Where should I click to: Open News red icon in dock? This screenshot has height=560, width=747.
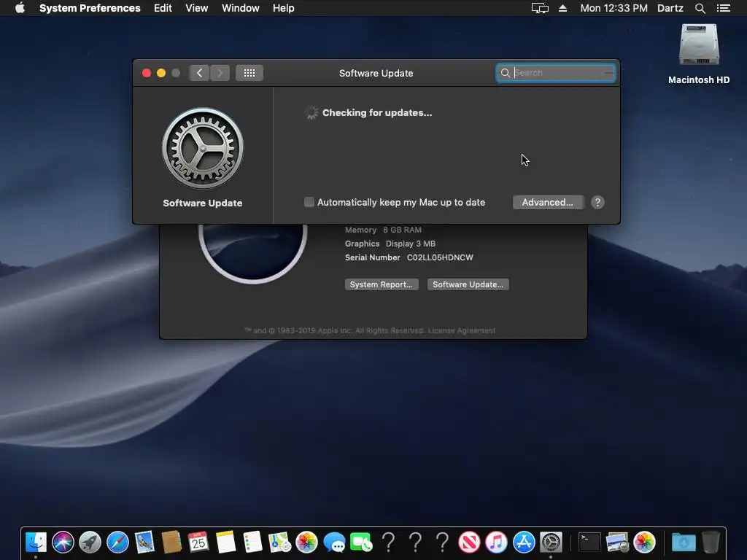469,542
